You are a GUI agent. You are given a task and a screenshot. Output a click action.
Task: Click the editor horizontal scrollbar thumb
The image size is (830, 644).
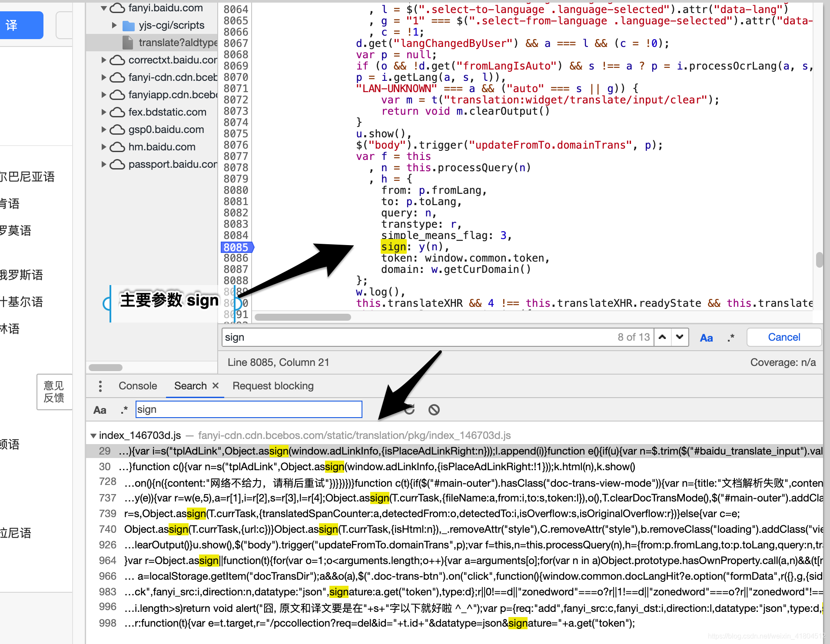[x=303, y=317]
